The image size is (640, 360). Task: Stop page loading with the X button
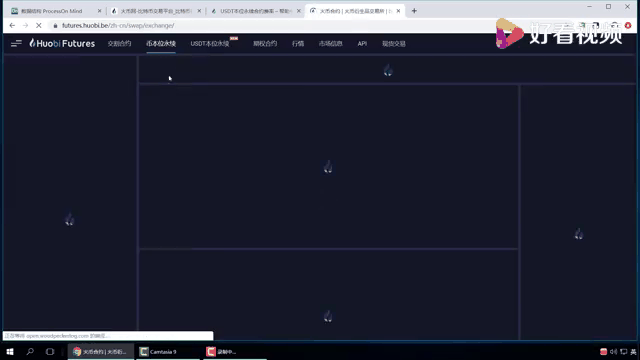[39, 25]
